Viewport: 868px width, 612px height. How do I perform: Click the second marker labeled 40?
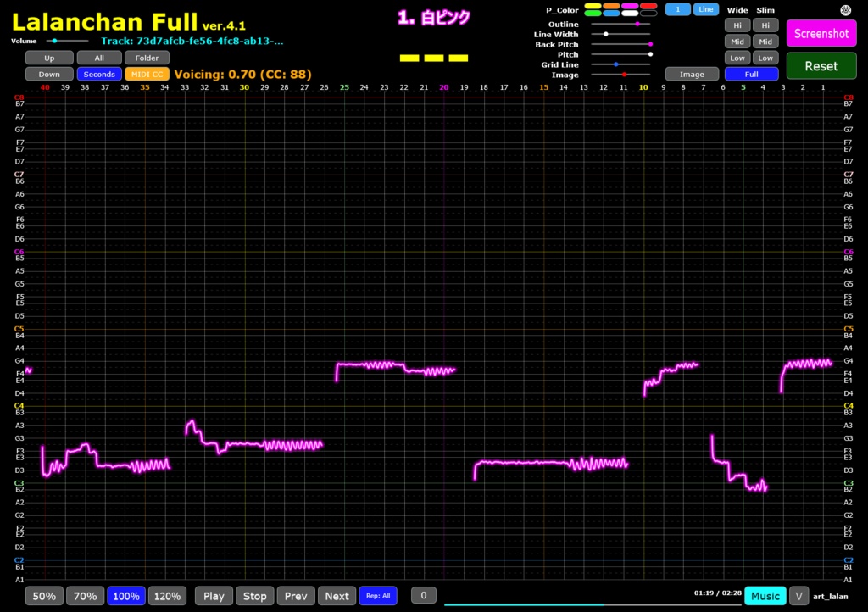coord(45,87)
